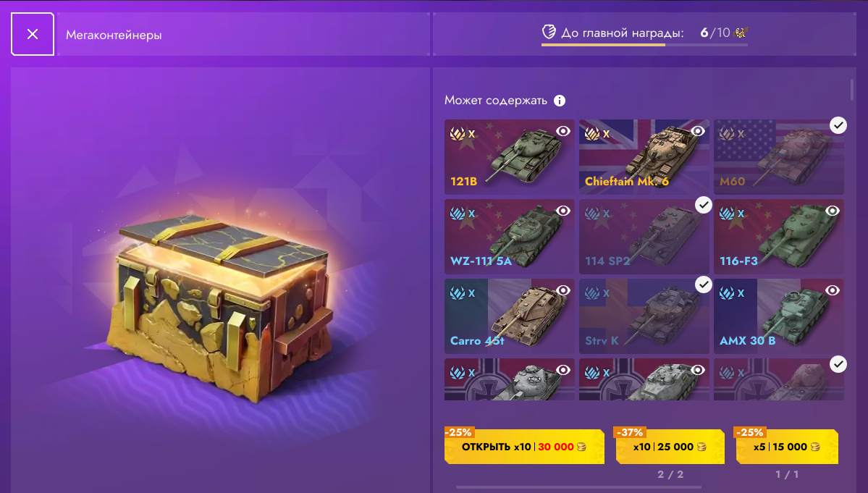The image size is (868, 493).
Task: Click the eye icon on 116-F3
Action: tap(833, 211)
